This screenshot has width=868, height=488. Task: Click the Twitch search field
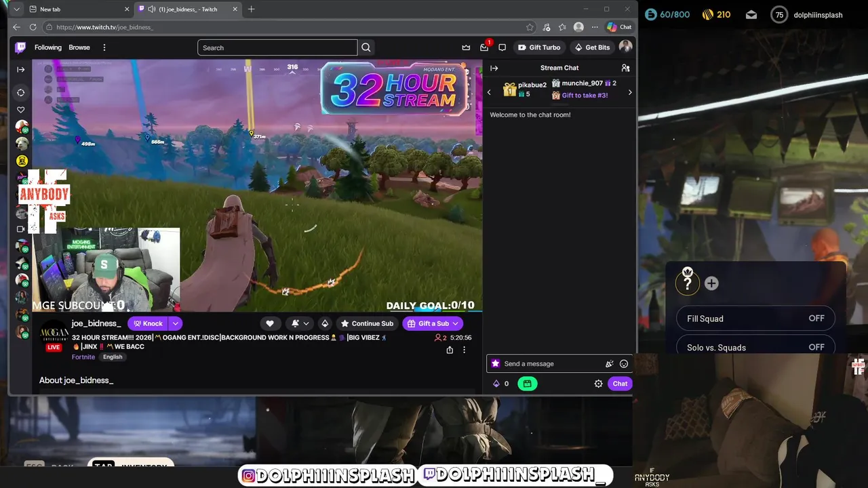(x=277, y=47)
